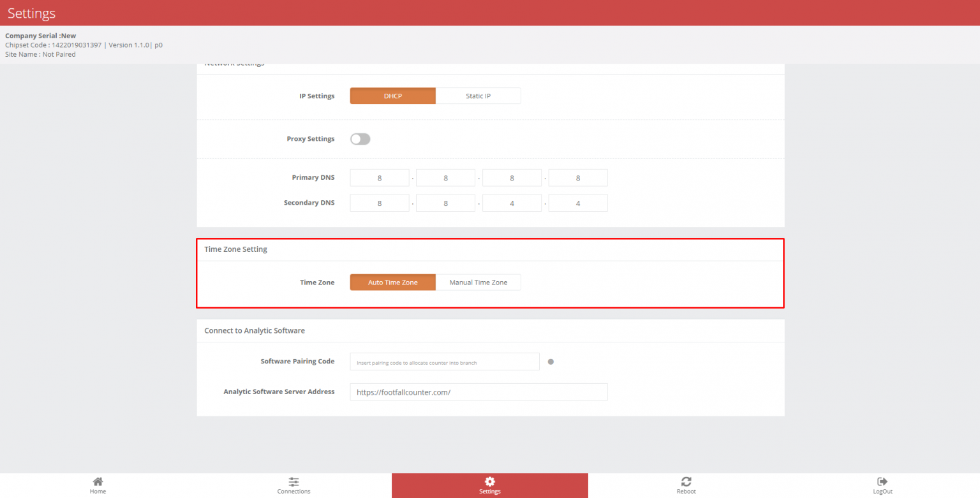Viewport: 980px width, 498px height.
Task: Click the Software Pairing Code field
Action: [445, 362]
